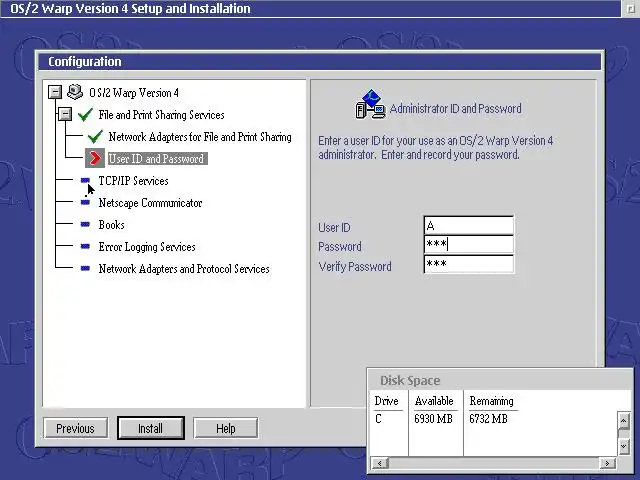Select File and Print Sharing Services item
The image size is (640, 480).
161,115
